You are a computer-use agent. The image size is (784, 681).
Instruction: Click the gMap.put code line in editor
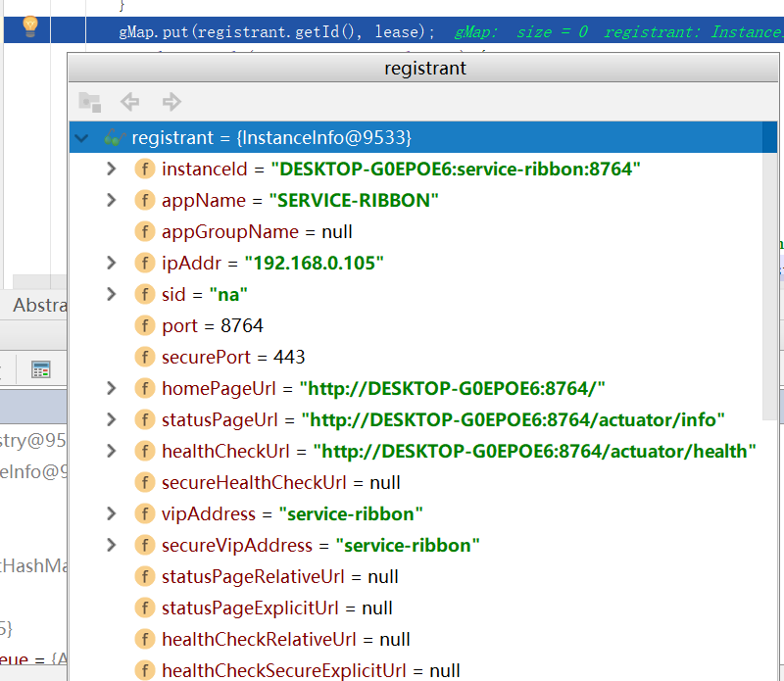pyautogui.click(x=276, y=32)
